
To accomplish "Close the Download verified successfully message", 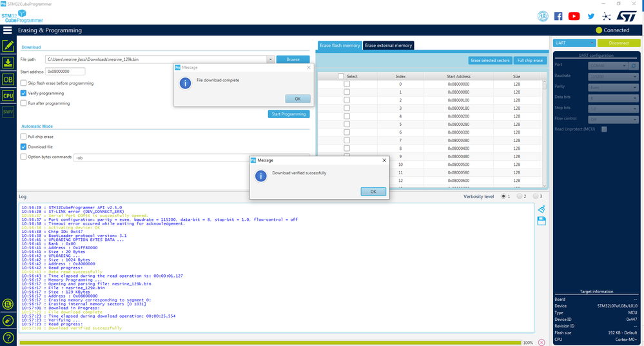I will [x=384, y=161].
